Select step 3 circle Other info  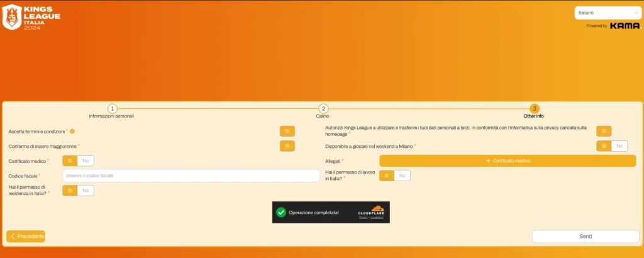[534, 108]
